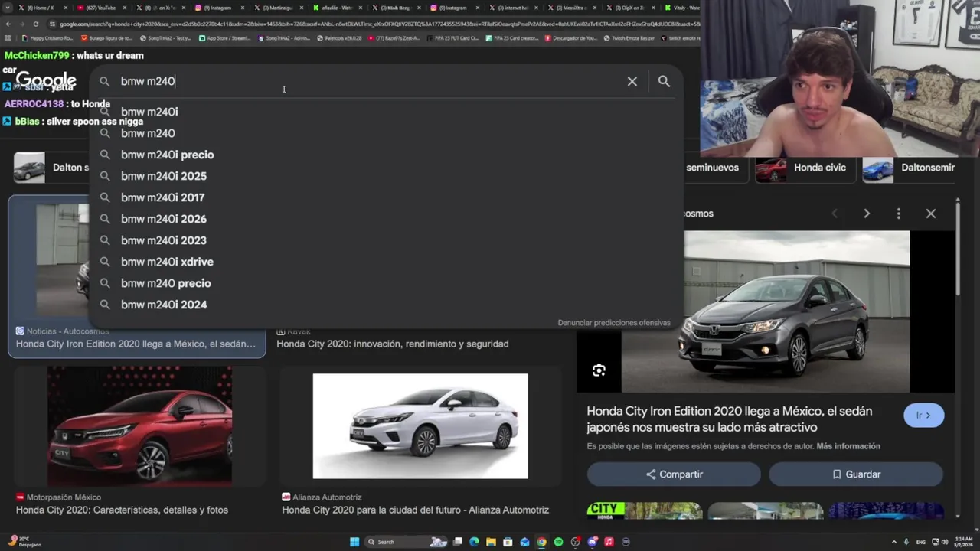Viewport: 980px width, 551px height.
Task: Select suggestion "bmw m240i precio"
Action: point(386,155)
